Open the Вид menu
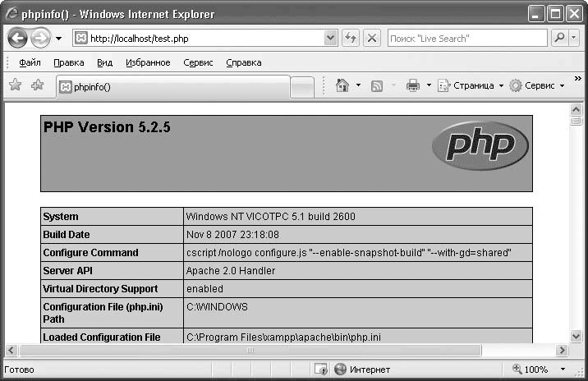This screenshot has height=381, width=588. tap(104, 62)
